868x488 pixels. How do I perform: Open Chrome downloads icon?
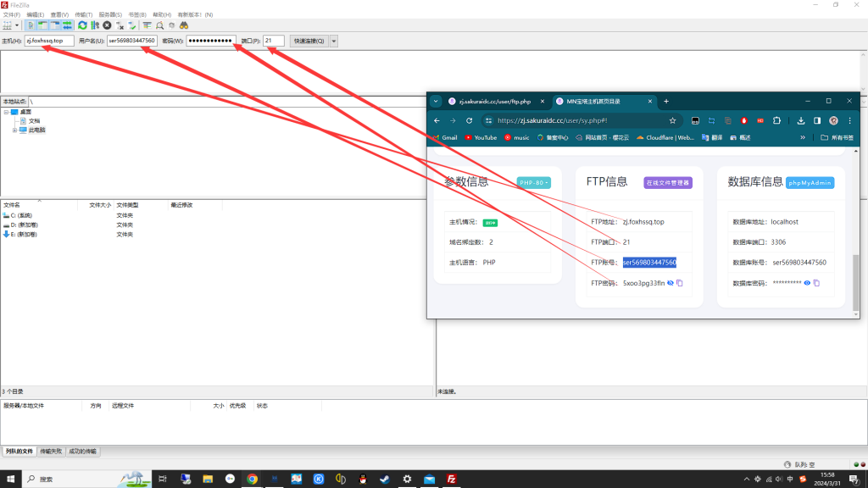coord(801,120)
